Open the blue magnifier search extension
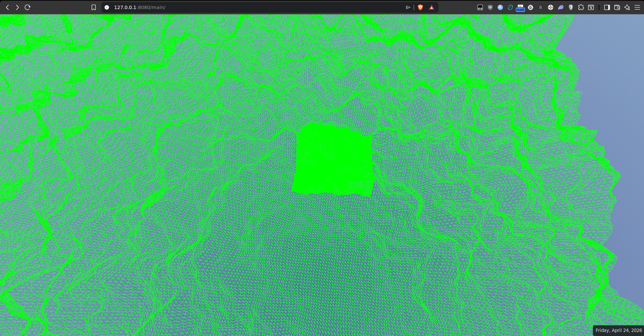Screen dimensions: 644x336 [x=500, y=7]
